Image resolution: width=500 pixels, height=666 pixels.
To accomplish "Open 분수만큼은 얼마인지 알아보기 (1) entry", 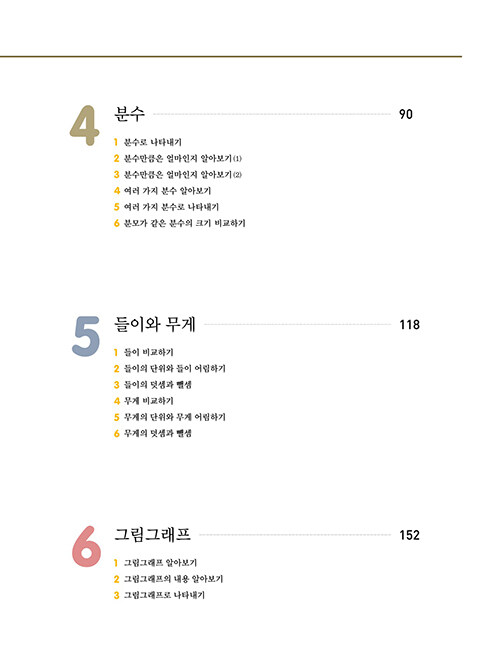I will (183, 158).
